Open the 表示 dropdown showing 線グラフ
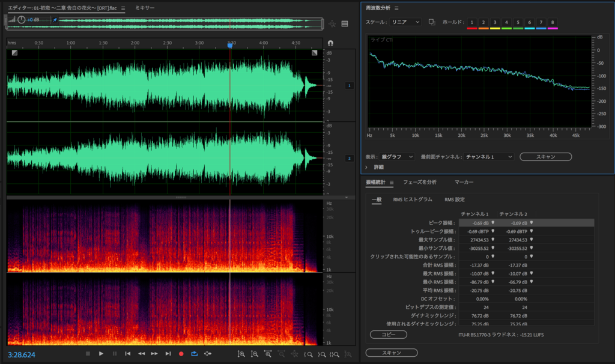The height and width of the screenshot is (364, 615). click(397, 157)
